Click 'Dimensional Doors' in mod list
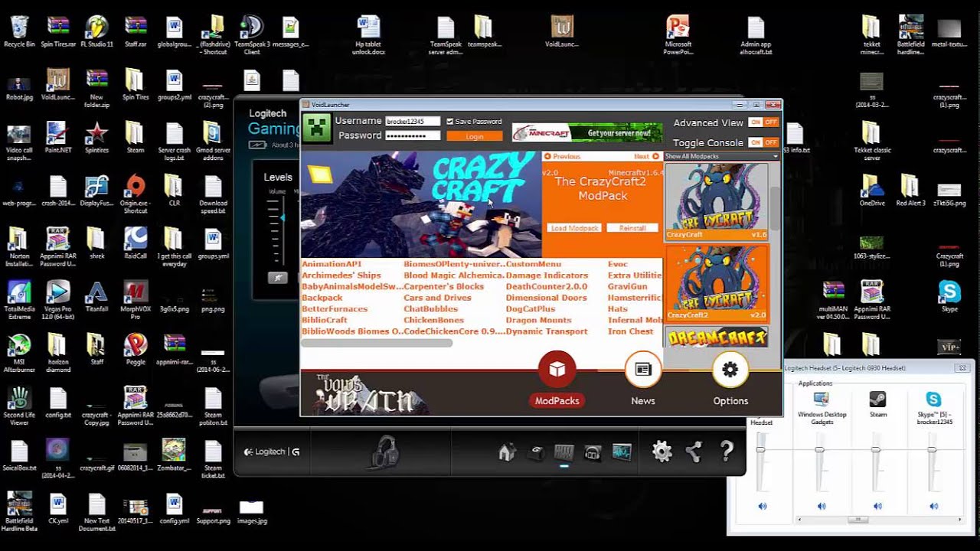The height and width of the screenshot is (551, 980). point(547,298)
